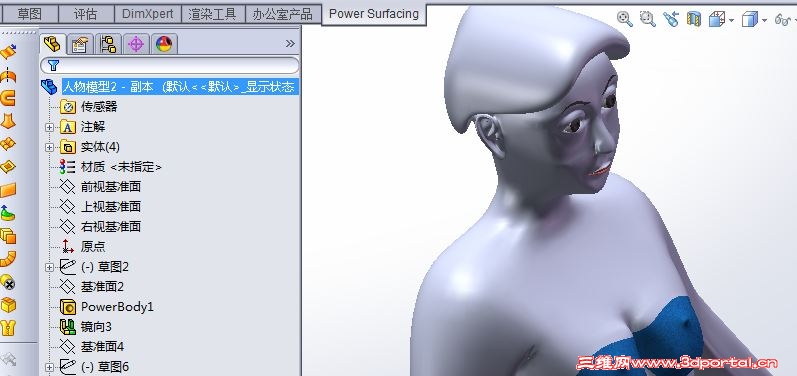Select the Lofted Surface tool

tap(8, 121)
